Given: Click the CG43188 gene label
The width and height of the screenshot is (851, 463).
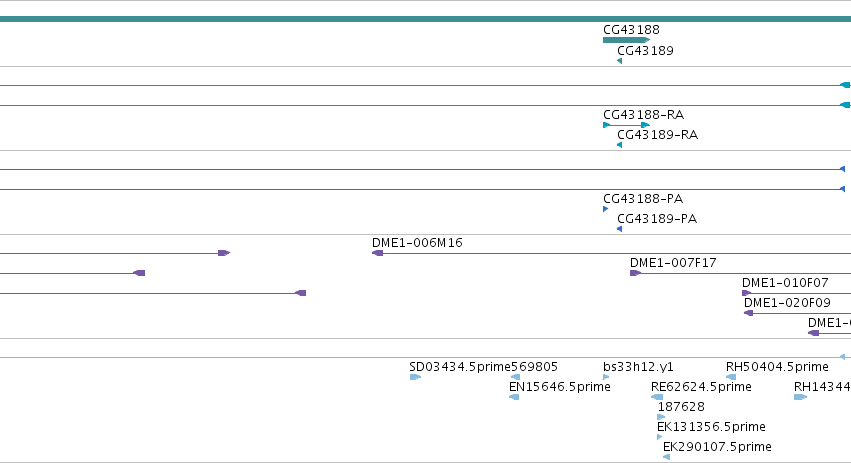Looking at the screenshot, I should (x=631, y=30).
